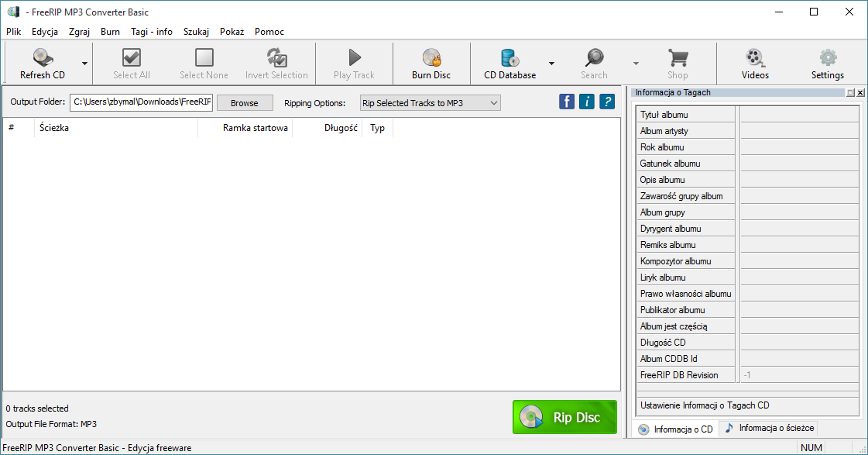This screenshot has width=868, height=455.
Task: Open the Zgraj menu
Action: coord(79,32)
